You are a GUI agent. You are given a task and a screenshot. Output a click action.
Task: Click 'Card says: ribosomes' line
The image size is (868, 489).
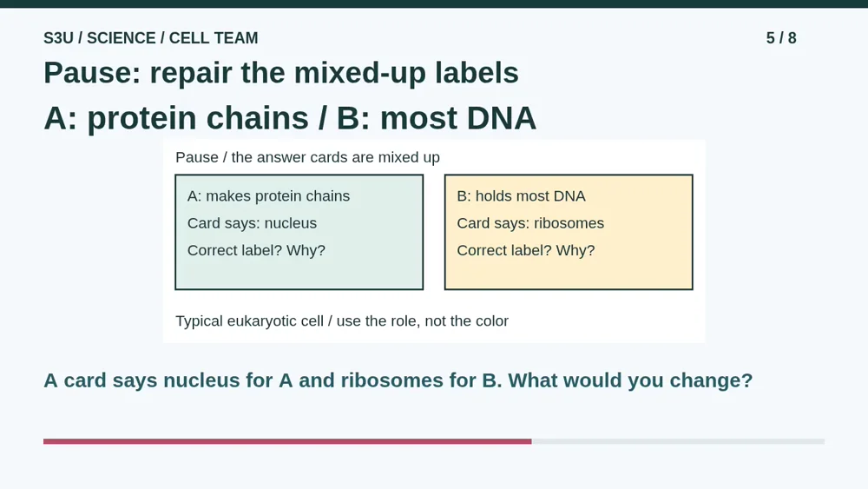(x=530, y=223)
